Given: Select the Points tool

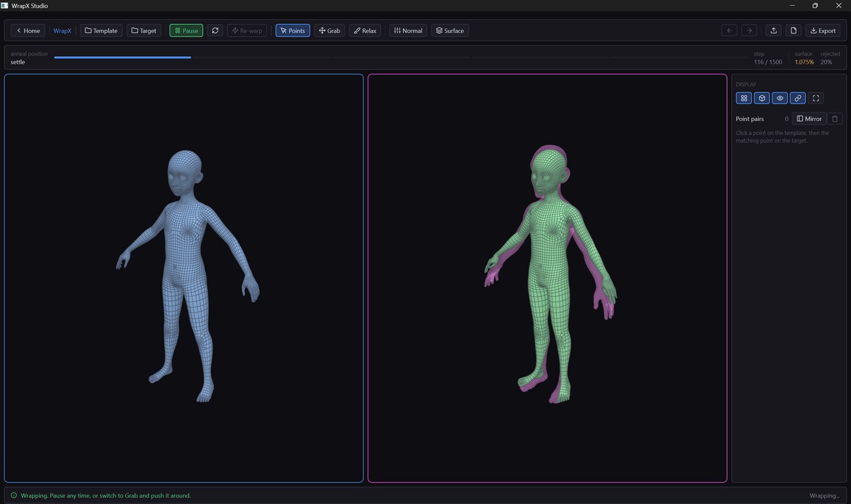Looking at the screenshot, I should [293, 30].
